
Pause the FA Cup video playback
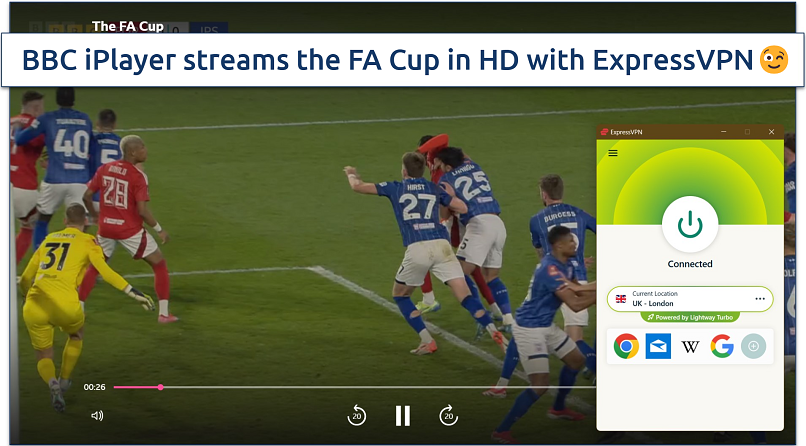402,416
